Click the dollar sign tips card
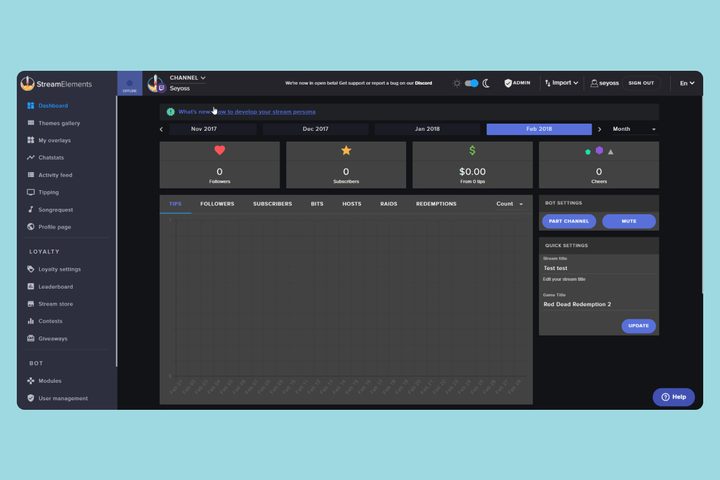The width and height of the screenshot is (720, 480). point(472,165)
